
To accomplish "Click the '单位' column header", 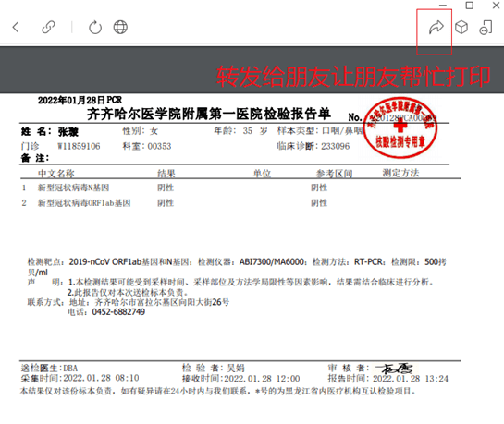I will (x=262, y=174).
